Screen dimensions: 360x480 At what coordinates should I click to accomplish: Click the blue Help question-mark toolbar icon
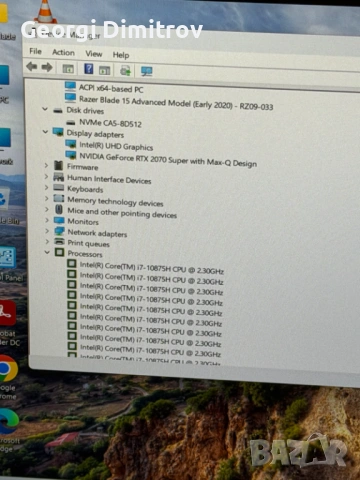point(89,69)
